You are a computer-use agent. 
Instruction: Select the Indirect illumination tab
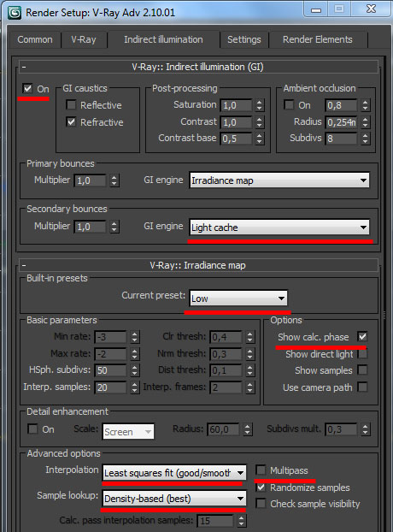[x=163, y=39]
